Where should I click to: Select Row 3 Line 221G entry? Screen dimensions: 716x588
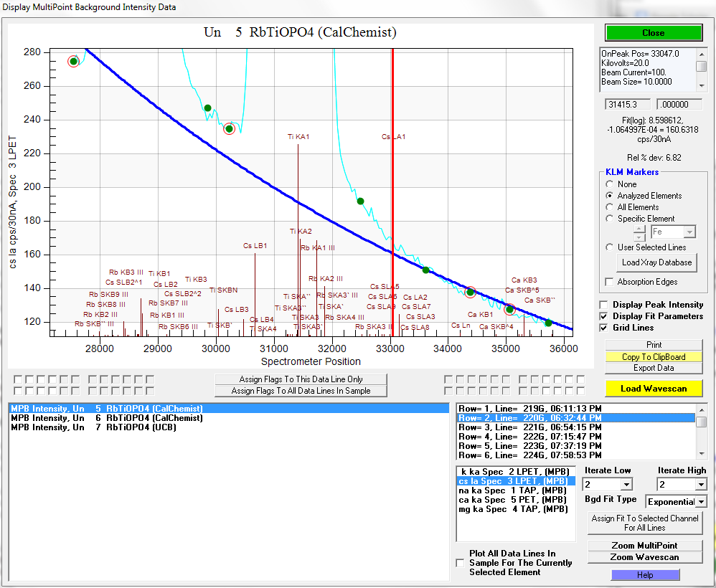531,427
